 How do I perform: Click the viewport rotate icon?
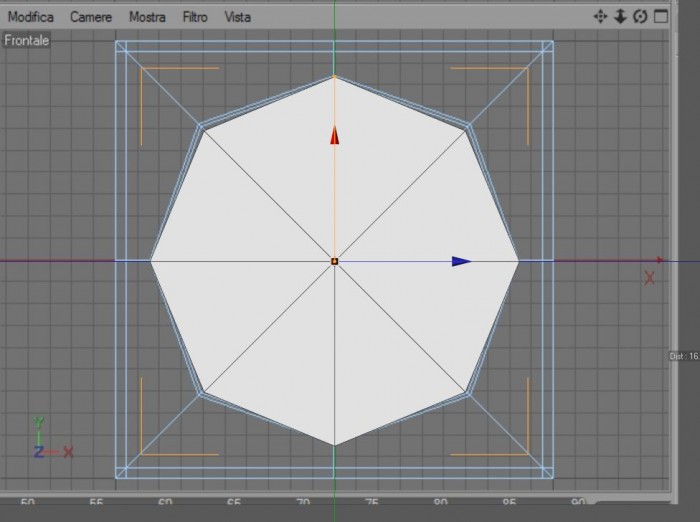pyautogui.click(x=640, y=17)
